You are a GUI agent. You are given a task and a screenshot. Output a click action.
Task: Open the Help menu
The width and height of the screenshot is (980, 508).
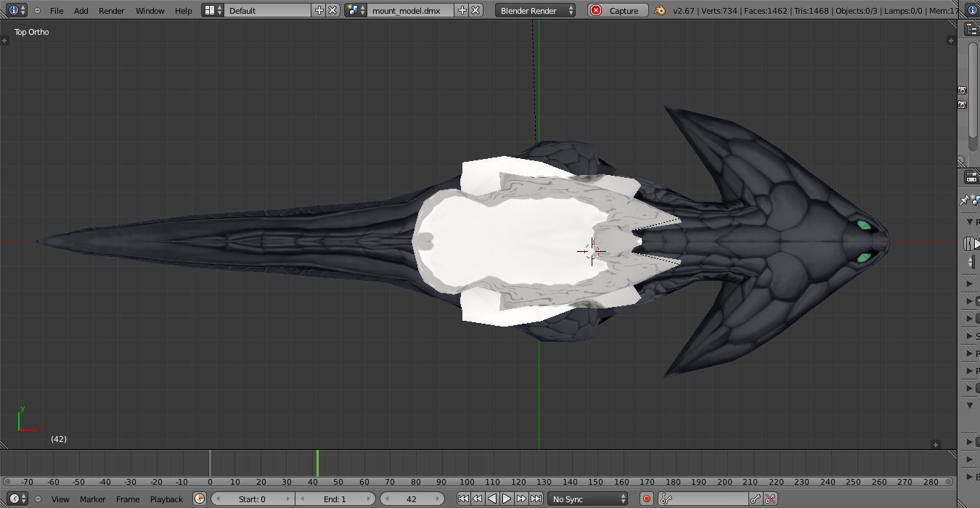[x=184, y=10]
